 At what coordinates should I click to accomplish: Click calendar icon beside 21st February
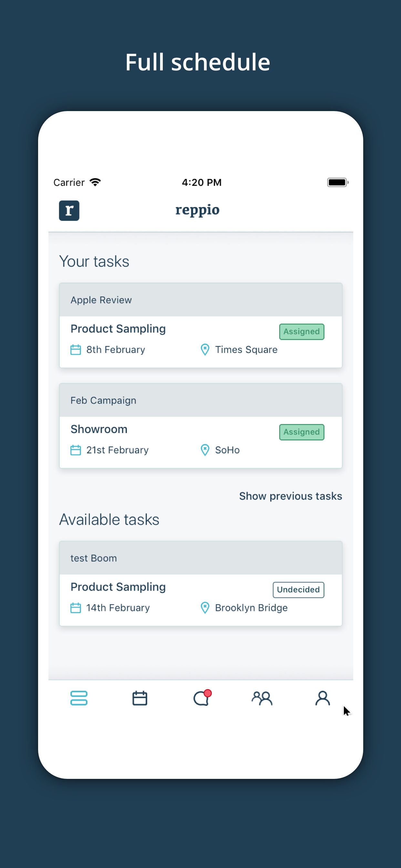[x=76, y=450]
